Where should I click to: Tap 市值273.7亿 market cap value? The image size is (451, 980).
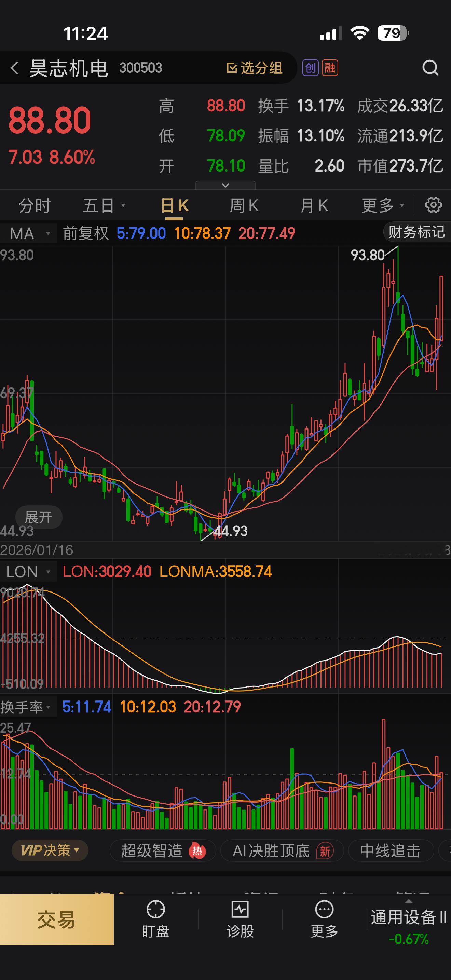tap(400, 166)
